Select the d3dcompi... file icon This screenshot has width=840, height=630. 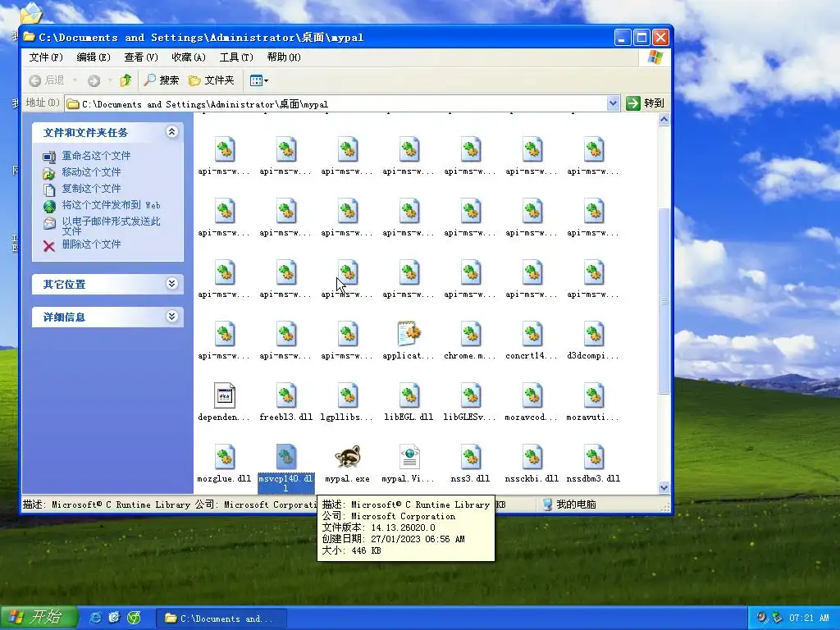594,334
